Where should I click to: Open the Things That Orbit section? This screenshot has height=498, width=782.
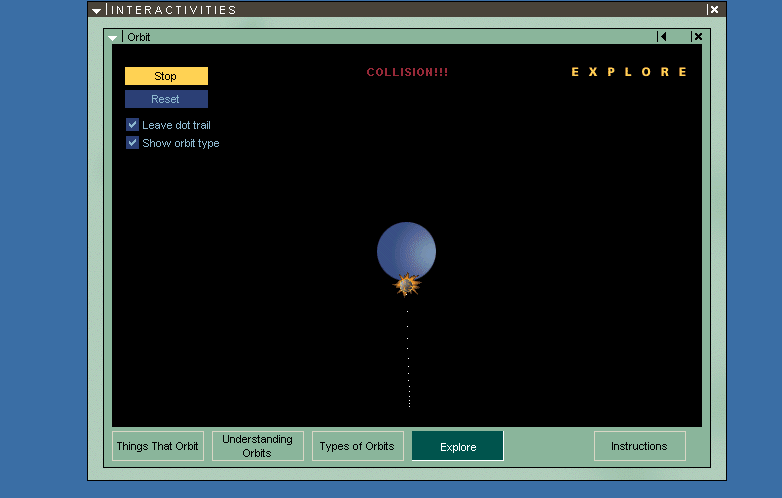158,446
